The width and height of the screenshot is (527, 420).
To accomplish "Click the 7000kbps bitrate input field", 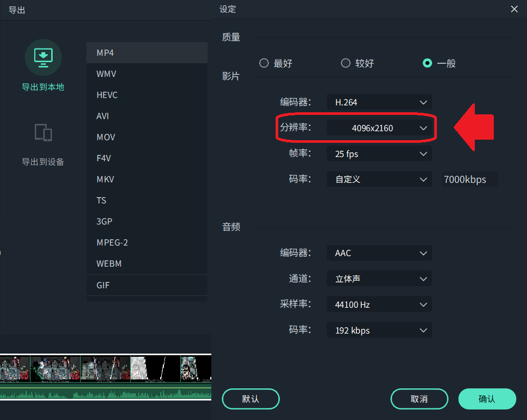I will pyautogui.click(x=469, y=179).
